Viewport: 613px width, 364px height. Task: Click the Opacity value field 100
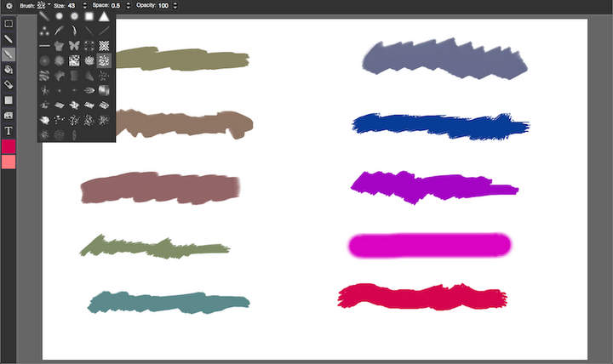tap(163, 6)
